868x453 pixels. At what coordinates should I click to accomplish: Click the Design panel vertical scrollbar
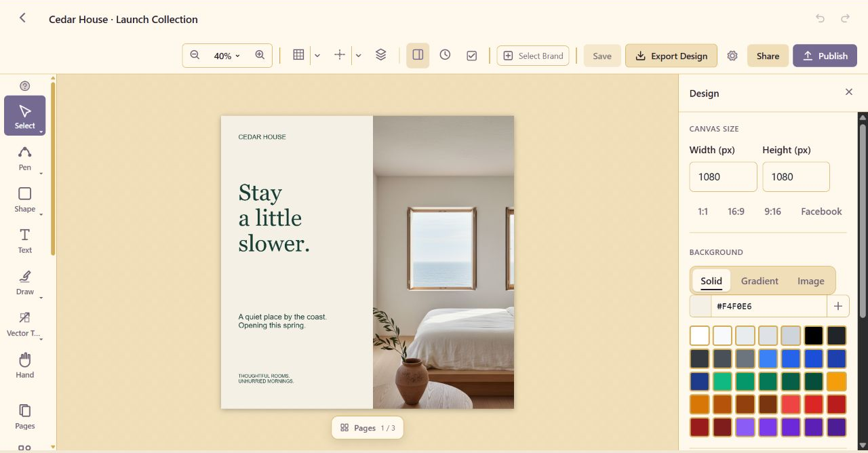[x=863, y=220]
